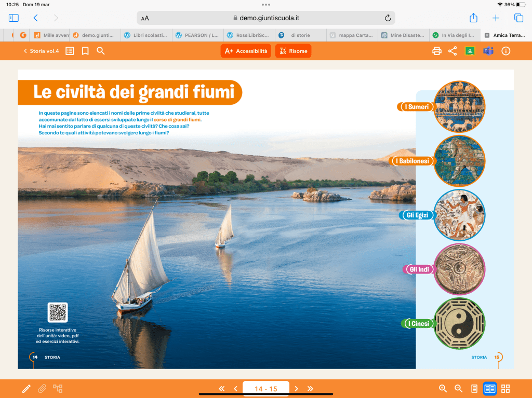Select the pencil annotation tool

(x=26, y=389)
